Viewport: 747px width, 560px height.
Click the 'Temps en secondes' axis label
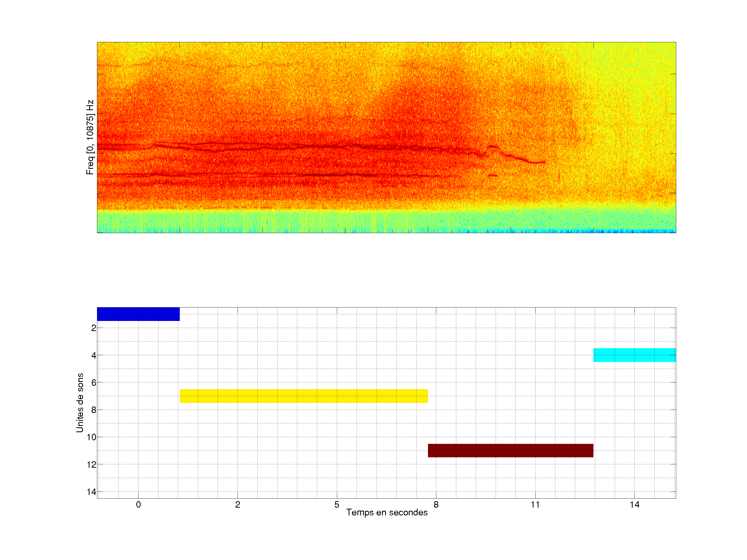click(387, 512)
